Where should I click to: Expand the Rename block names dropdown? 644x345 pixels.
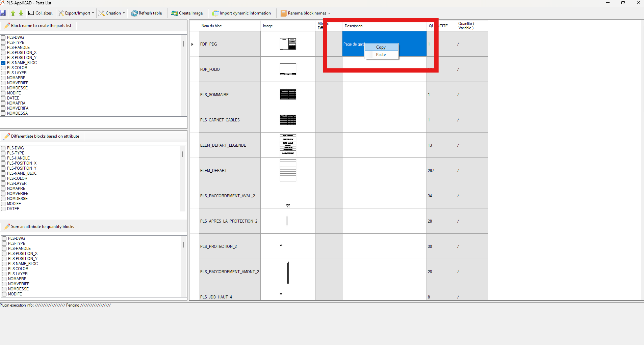pos(329,13)
